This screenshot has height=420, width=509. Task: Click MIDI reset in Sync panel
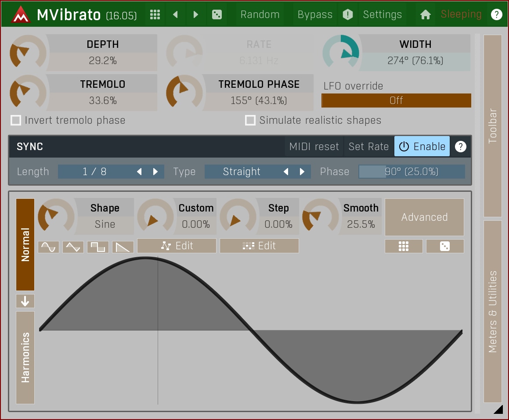point(314,147)
